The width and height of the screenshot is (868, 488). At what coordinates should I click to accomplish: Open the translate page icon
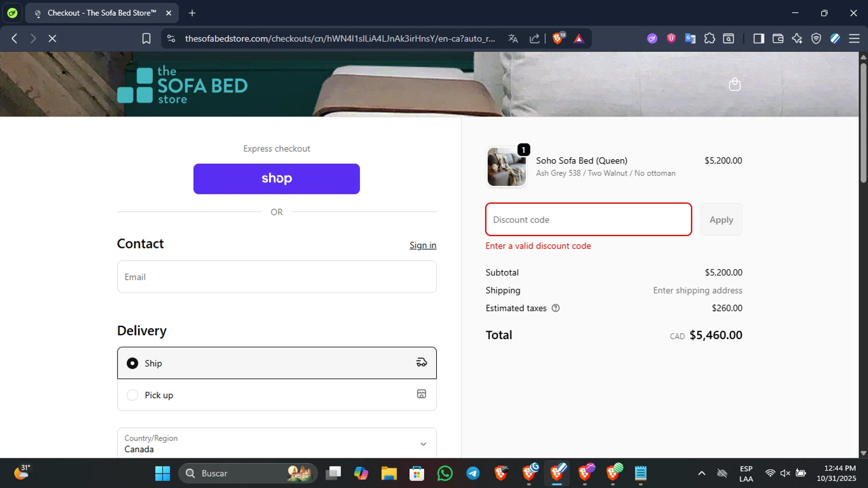point(513,38)
